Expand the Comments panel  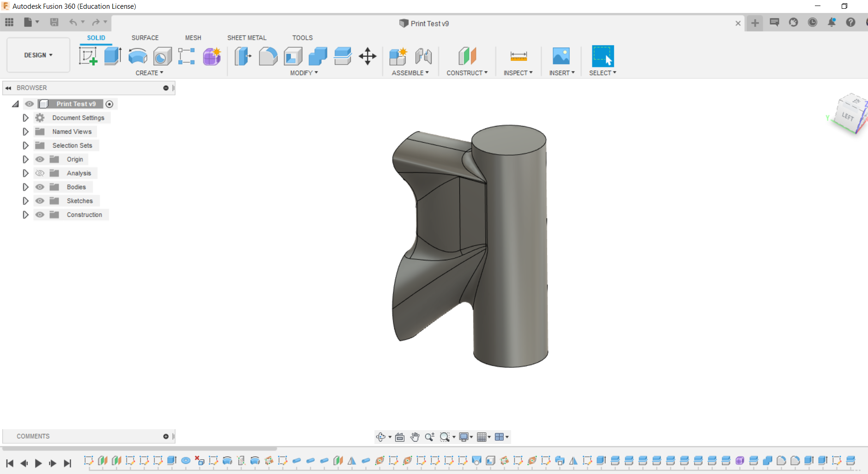[166, 436]
